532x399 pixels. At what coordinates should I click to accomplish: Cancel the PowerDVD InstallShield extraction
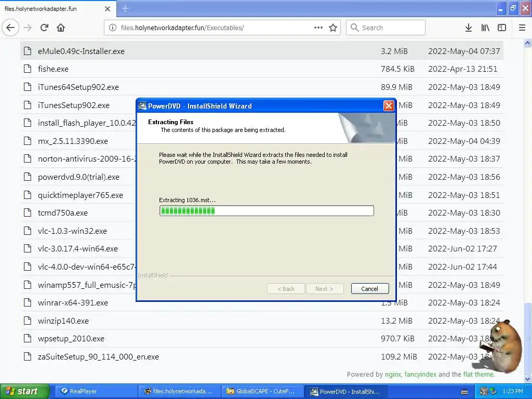370,289
